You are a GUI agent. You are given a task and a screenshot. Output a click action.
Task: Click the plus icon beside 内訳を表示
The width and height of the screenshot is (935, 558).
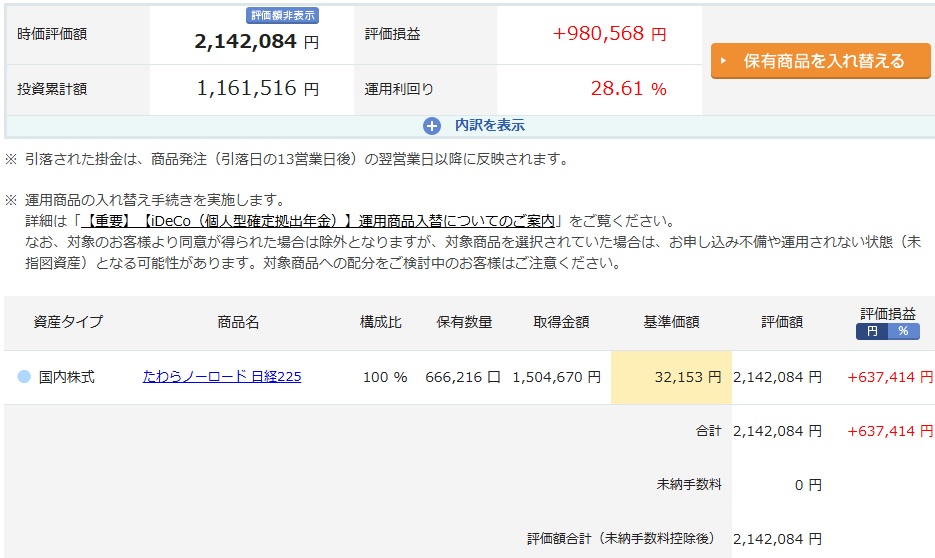click(432, 126)
